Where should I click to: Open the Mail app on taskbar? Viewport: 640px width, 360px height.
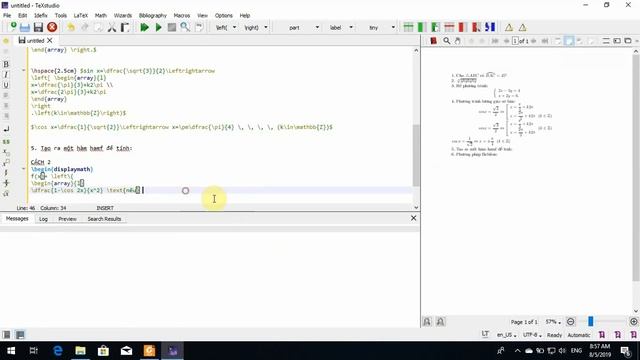tap(126, 351)
